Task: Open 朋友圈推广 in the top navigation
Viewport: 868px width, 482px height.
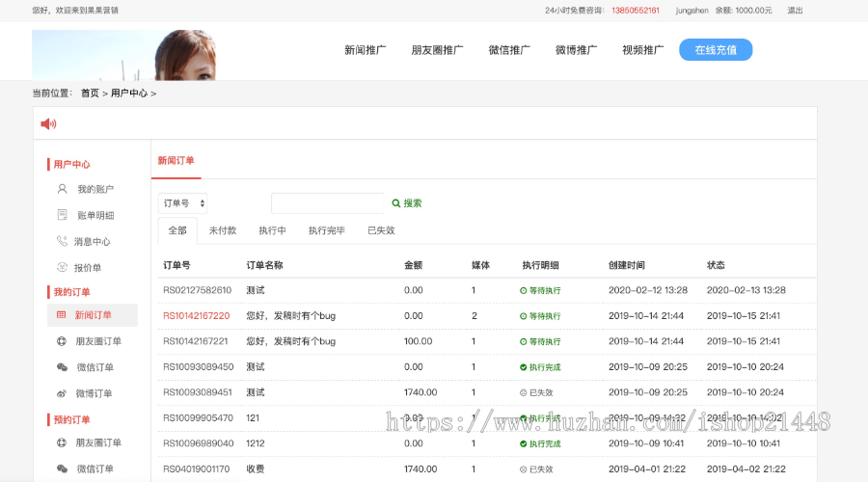Action: tap(437, 50)
